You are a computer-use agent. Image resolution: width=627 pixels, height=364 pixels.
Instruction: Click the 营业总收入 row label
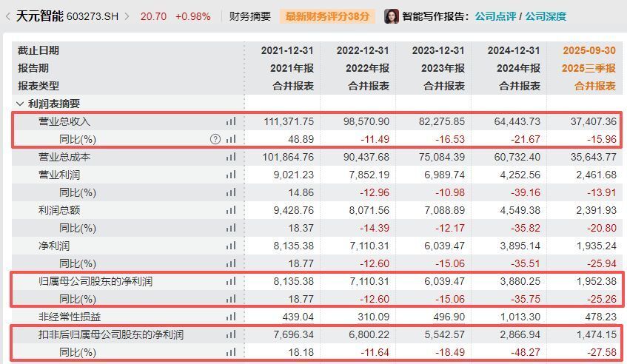click(x=64, y=121)
